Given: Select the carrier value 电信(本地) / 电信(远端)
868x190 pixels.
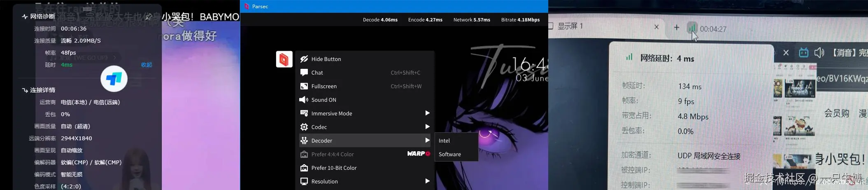Looking at the screenshot, I should coord(91,102).
